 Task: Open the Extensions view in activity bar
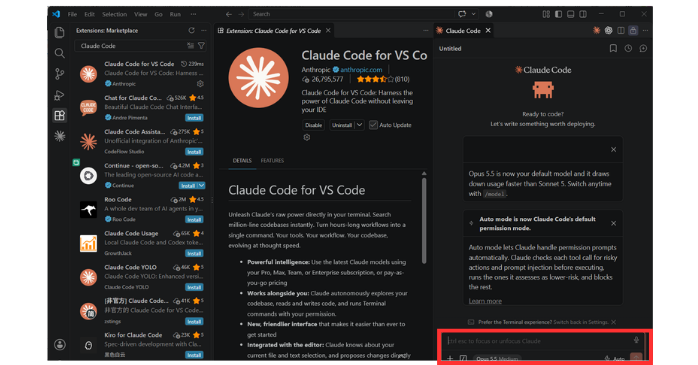click(59, 115)
